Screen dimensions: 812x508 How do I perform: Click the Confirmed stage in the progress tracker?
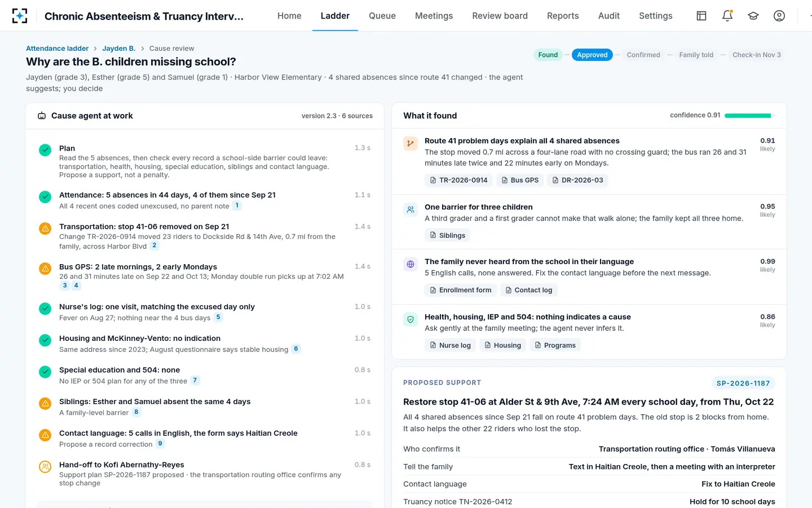coord(643,55)
